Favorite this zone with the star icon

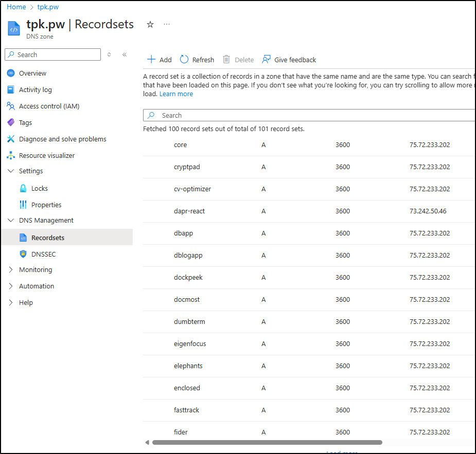[150, 24]
